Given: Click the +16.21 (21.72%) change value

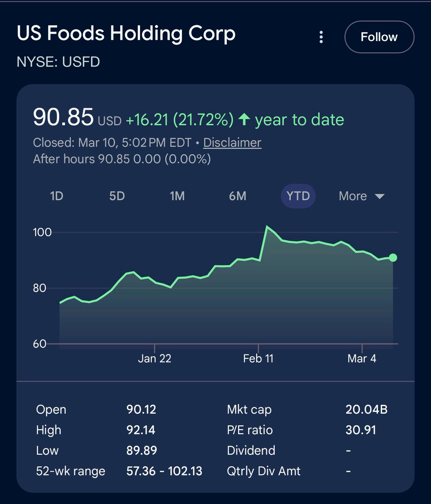Looking at the screenshot, I should tap(179, 120).
